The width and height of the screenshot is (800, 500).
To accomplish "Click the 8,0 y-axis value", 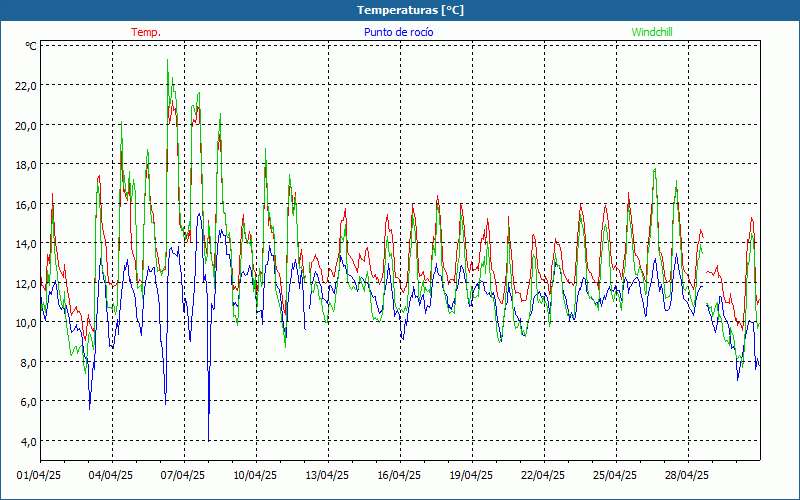I will coord(29,363).
